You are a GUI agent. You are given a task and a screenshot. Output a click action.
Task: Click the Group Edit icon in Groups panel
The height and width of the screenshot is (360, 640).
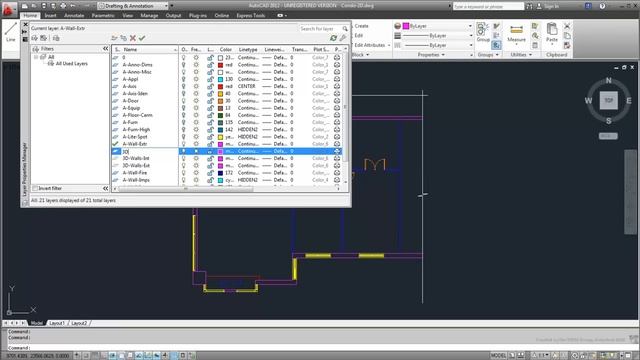point(497,36)
